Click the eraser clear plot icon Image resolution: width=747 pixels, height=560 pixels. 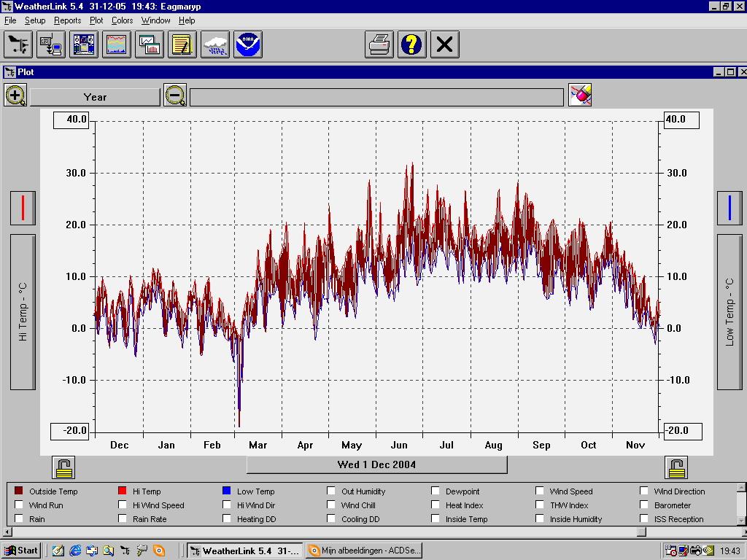[580, 96]
